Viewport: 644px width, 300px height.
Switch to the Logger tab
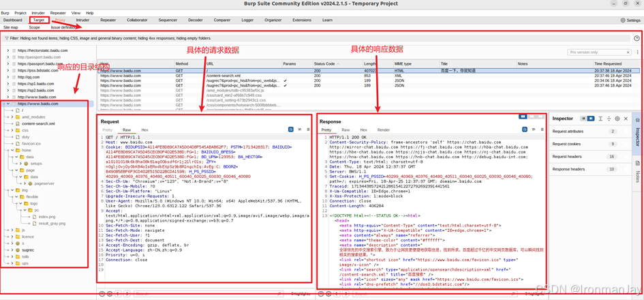pos(247,20)
